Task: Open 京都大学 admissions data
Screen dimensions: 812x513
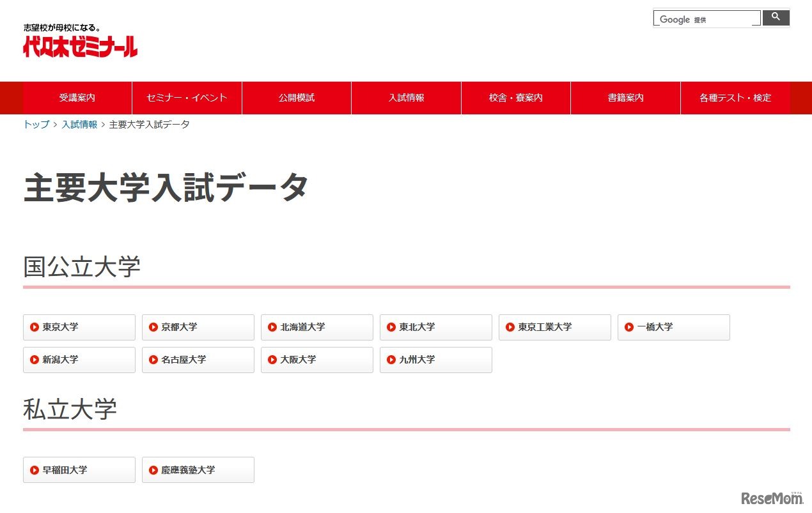Action: (x=198, y=327)
